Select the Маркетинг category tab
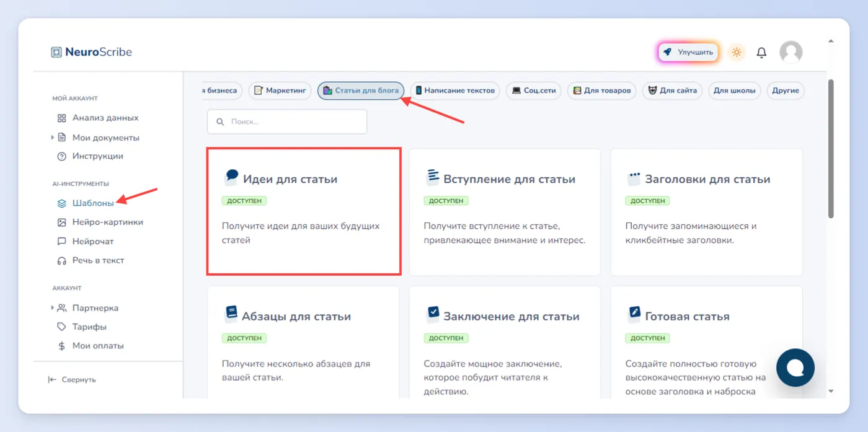The width and height of the screenshot is (868, 432). click(280, 90)
